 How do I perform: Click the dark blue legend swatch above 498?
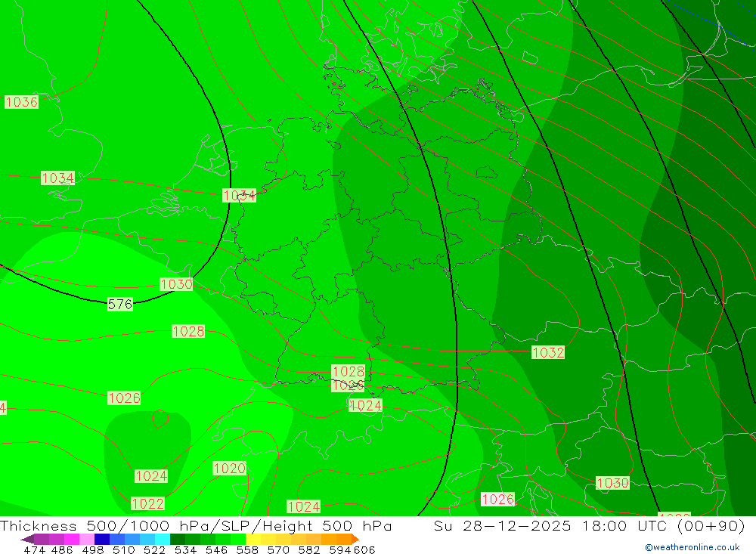tap(102, 539)
